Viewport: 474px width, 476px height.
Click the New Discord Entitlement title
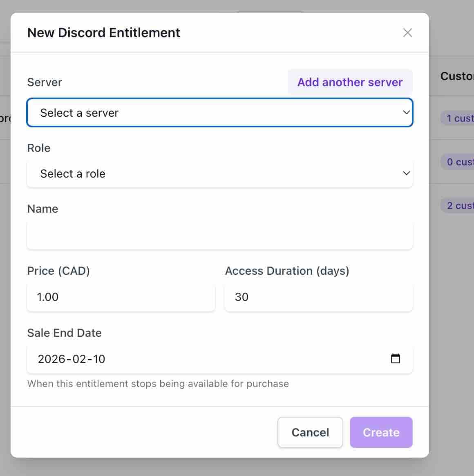click(103, 33)
